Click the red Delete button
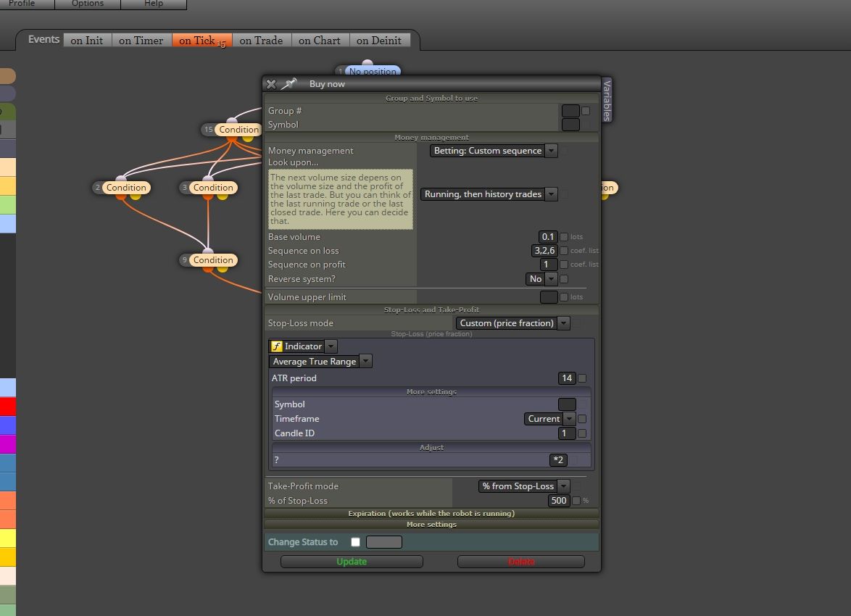 [x=521, y=562]
